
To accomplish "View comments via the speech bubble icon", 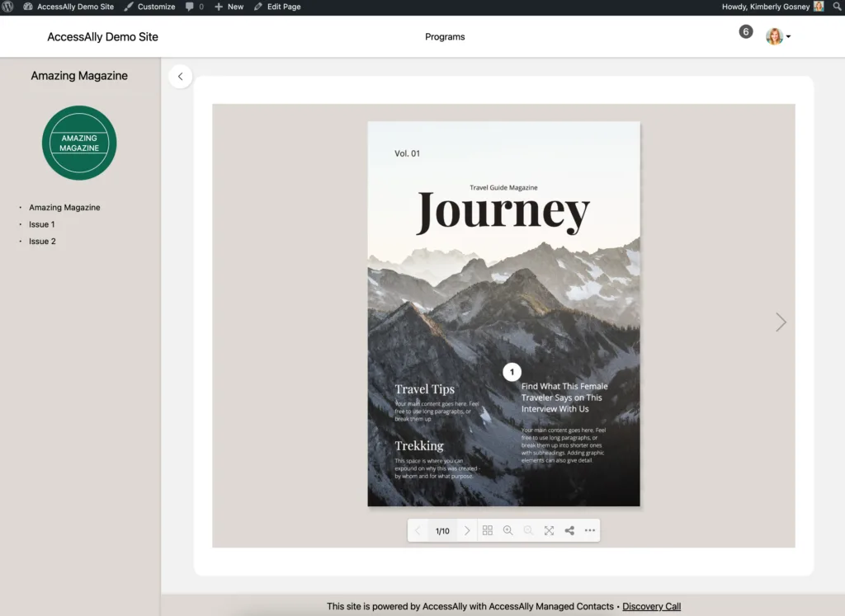I will (193, 7).
